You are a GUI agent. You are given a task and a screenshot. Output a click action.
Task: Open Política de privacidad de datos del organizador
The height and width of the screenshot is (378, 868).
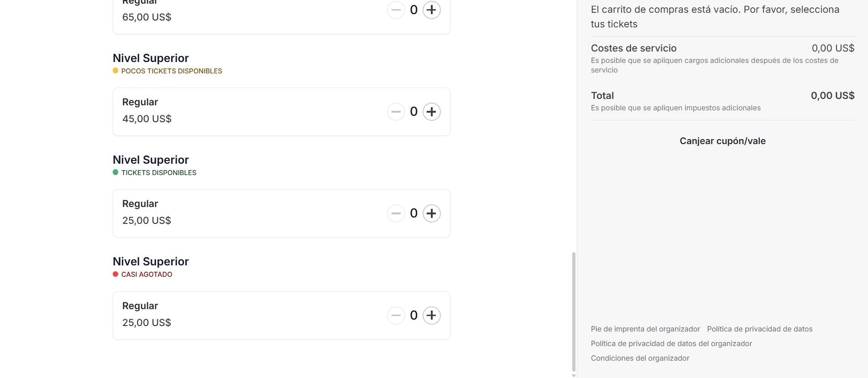(671, 343)
